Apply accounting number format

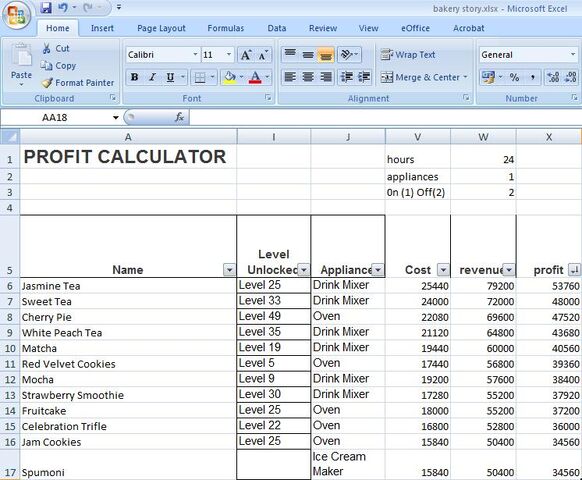pyautogui.click(x=488, y=77)
